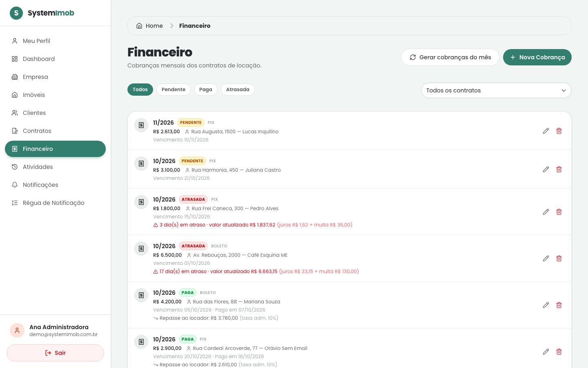Open Contratos section
Screen dimensions: 588x368
point(55,131)
